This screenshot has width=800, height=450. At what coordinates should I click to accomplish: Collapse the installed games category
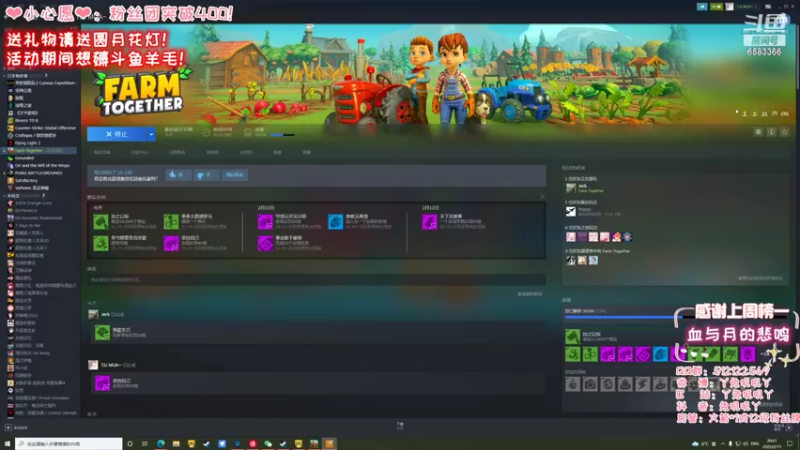[5, 76]
